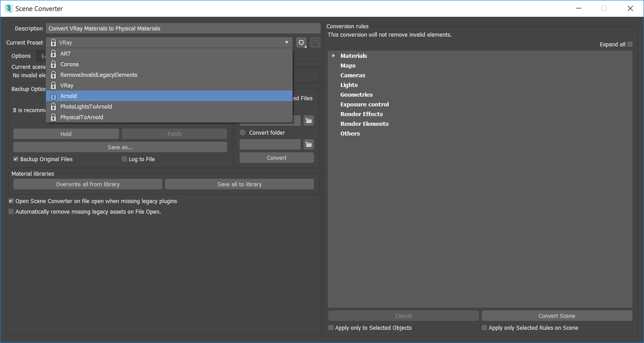Click the browse folder icon below Convert folder
This screenshot has height=343, width=644.
[x=309, y=144]
